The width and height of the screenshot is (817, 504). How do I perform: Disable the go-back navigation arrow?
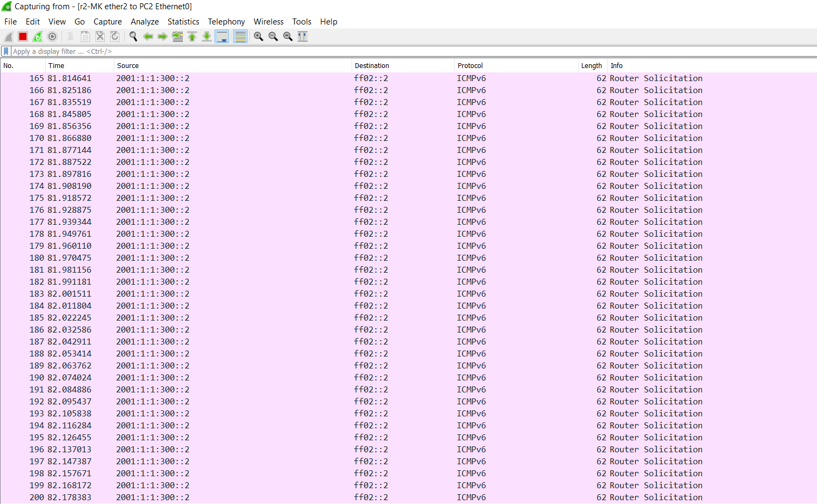pyautogui.click(x=148, y=36)
